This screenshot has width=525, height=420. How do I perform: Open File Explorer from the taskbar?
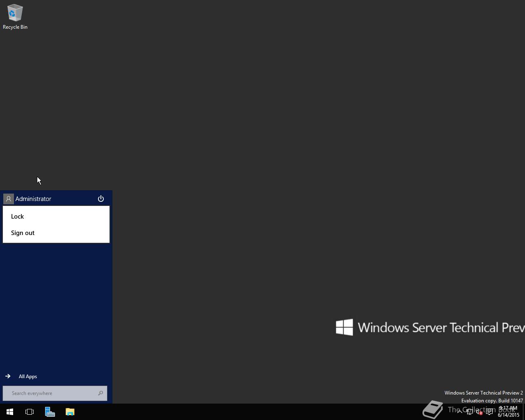(70, 412)
